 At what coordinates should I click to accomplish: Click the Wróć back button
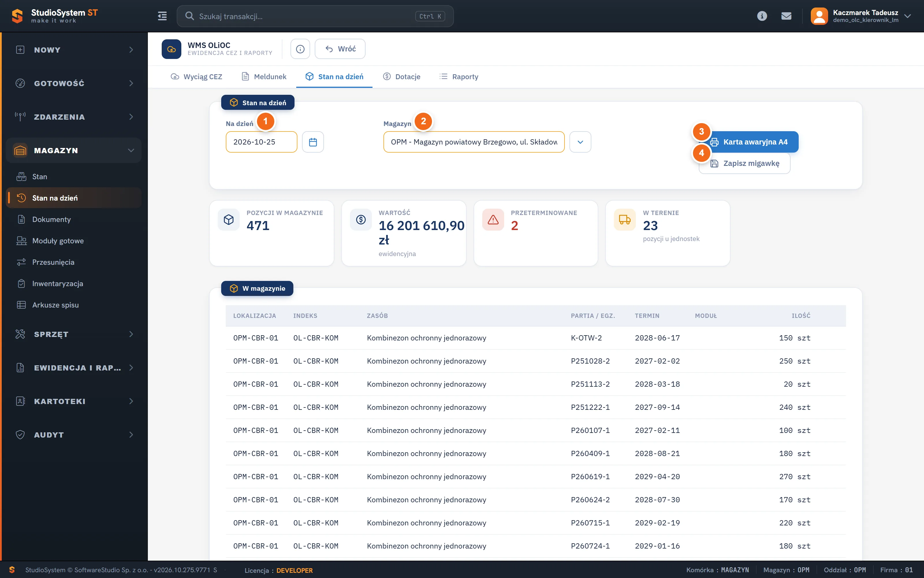(x=340, y=49)
